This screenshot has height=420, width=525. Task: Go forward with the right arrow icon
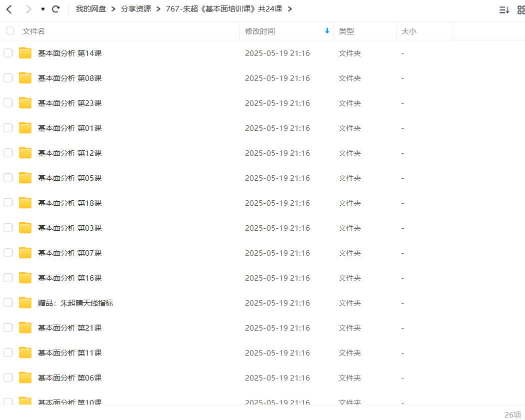click(29, 9)
